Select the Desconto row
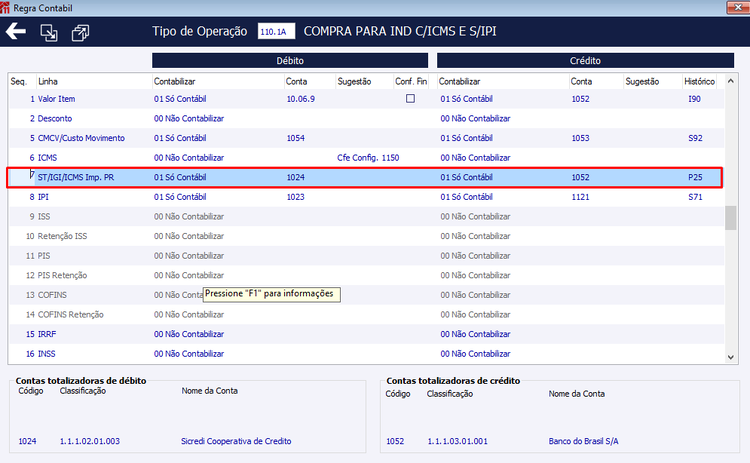750x463 pixels. [x=366, y=119]
